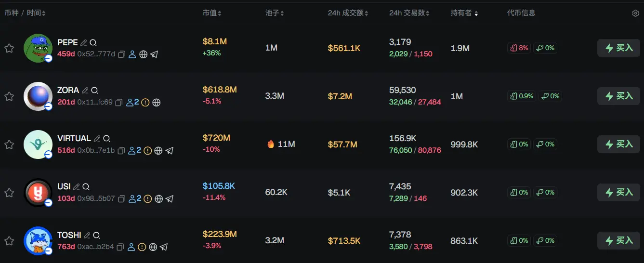Sort the list by 持有者
Viewport: 644px width, 263px height.
pyautogui.click(x=464, y=13)
